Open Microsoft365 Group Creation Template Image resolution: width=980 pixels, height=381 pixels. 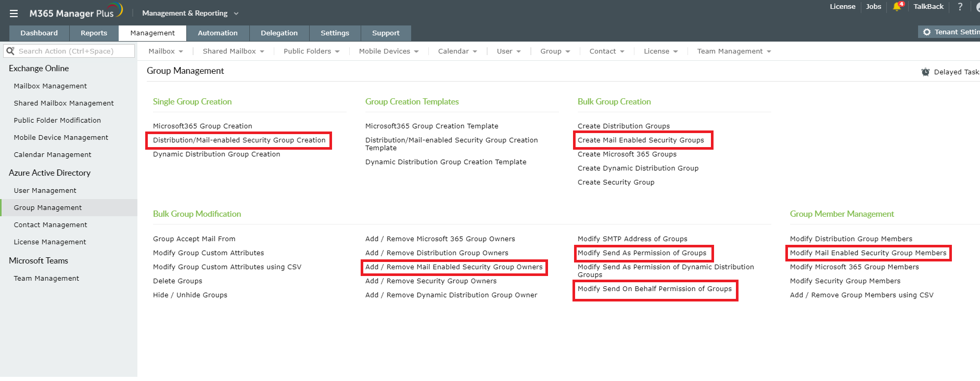(x=432, y=126)
